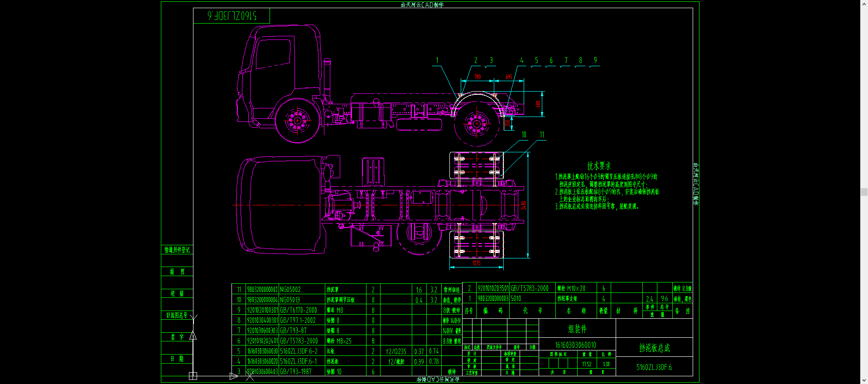Click the "1:30" scale value
The width and height of the screenshot is (868, 384).
click(606, 364)
